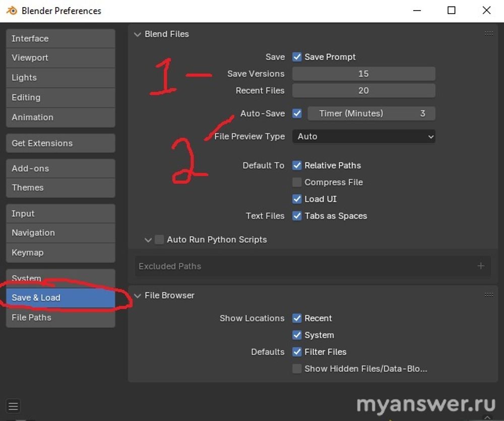This screenshot has height=421, width=504.
Task: Collapse the Auto Run Python Scripts section
Action: pos(148,240)
